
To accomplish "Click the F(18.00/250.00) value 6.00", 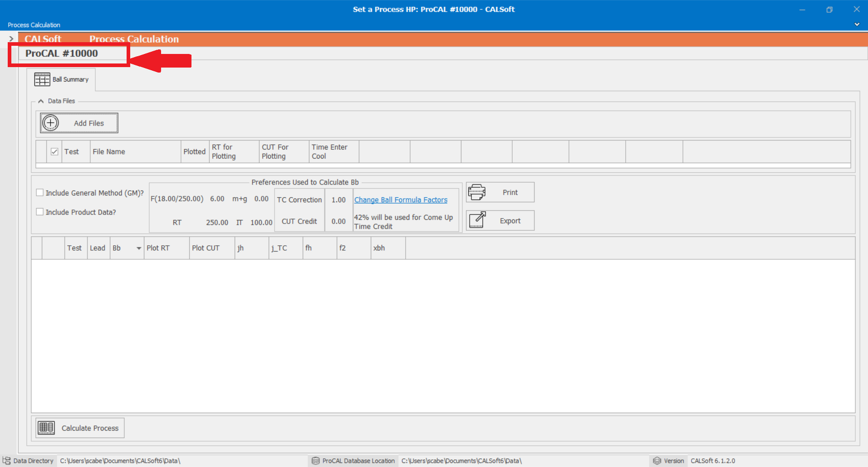I will pos(217,199).
